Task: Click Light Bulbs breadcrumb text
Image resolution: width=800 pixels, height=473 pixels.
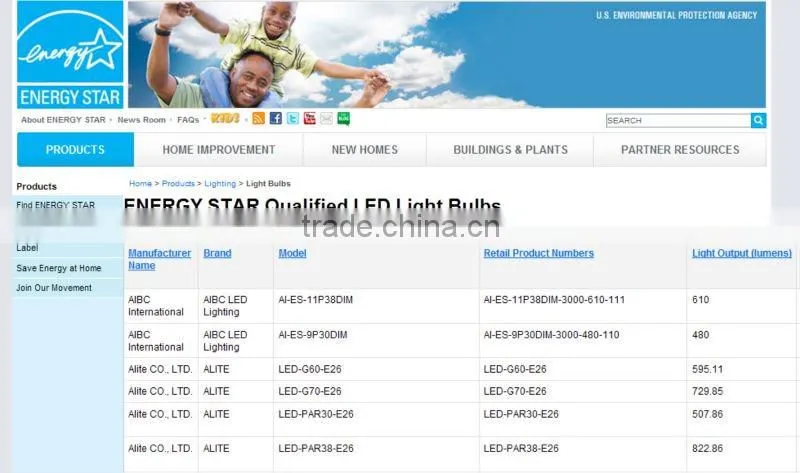Action: click(268, 184)
